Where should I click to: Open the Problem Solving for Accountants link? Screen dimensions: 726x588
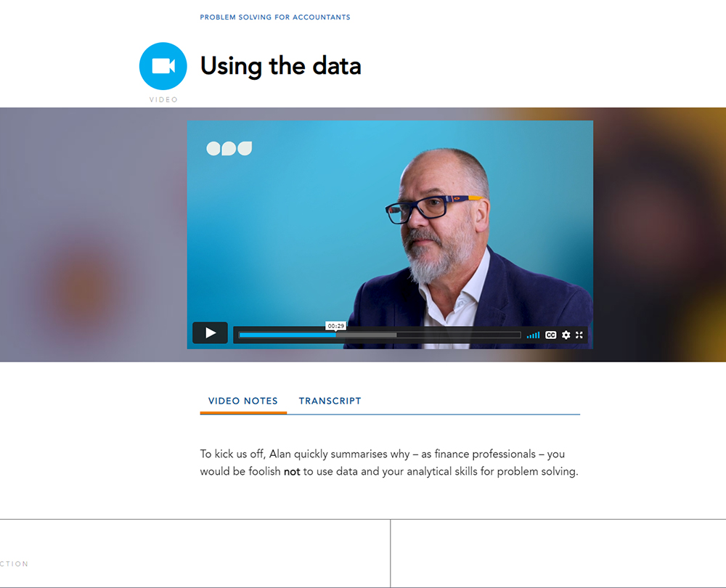pyautogui.click(x=275, y=17)
